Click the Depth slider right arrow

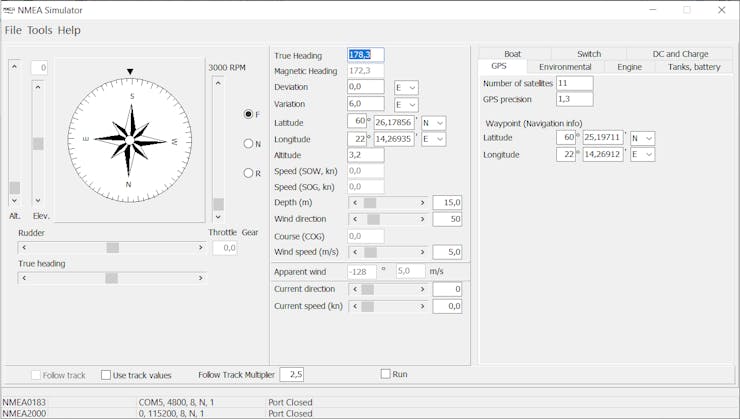422,203
